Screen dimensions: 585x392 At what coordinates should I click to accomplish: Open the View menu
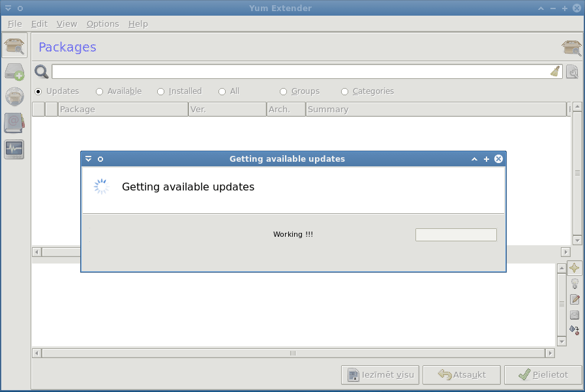click(x=67, y=24)
